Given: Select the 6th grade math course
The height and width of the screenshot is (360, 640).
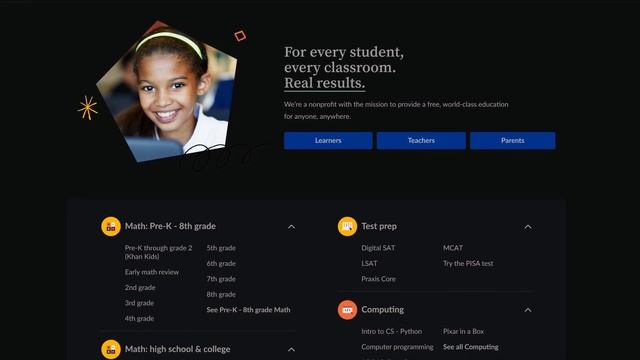Looking at the screenshot, I should click(x=221, y=263).
